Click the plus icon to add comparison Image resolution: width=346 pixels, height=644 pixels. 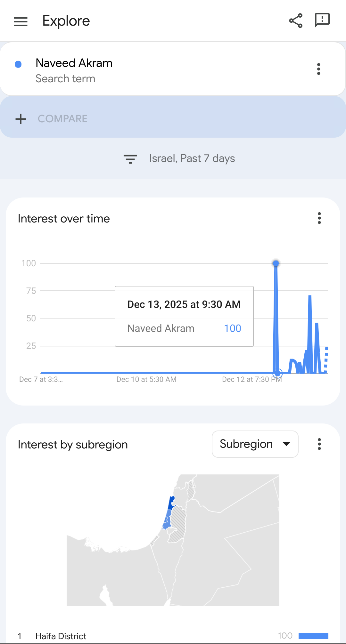(x=21, y=119)
